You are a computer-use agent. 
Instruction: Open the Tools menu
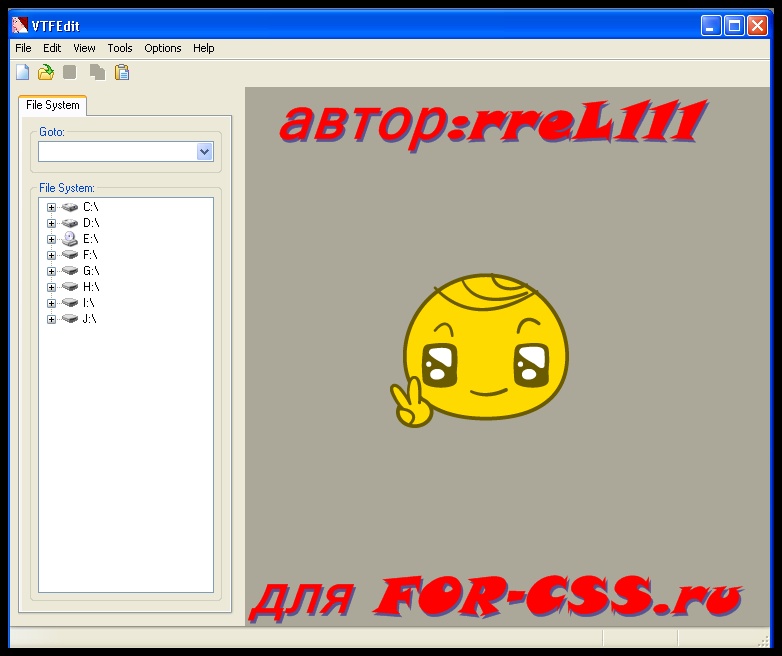120,48
